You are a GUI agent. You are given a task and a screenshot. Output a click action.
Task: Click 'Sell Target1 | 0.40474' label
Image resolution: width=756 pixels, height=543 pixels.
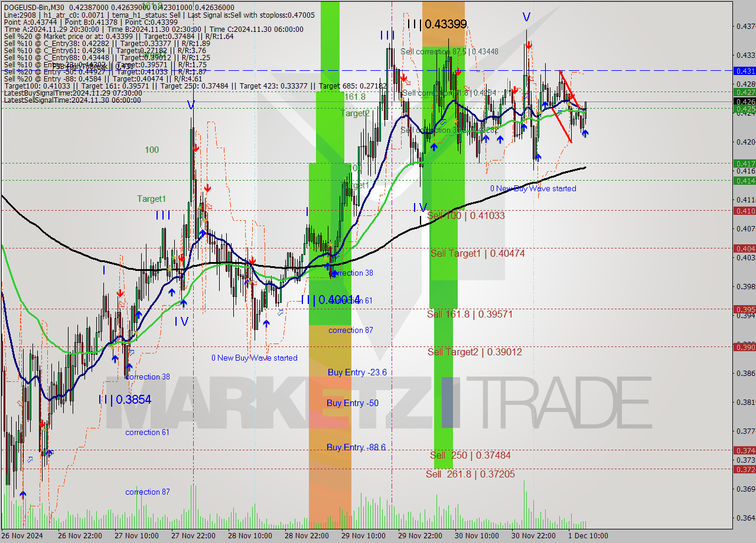[x=477, y=253]
